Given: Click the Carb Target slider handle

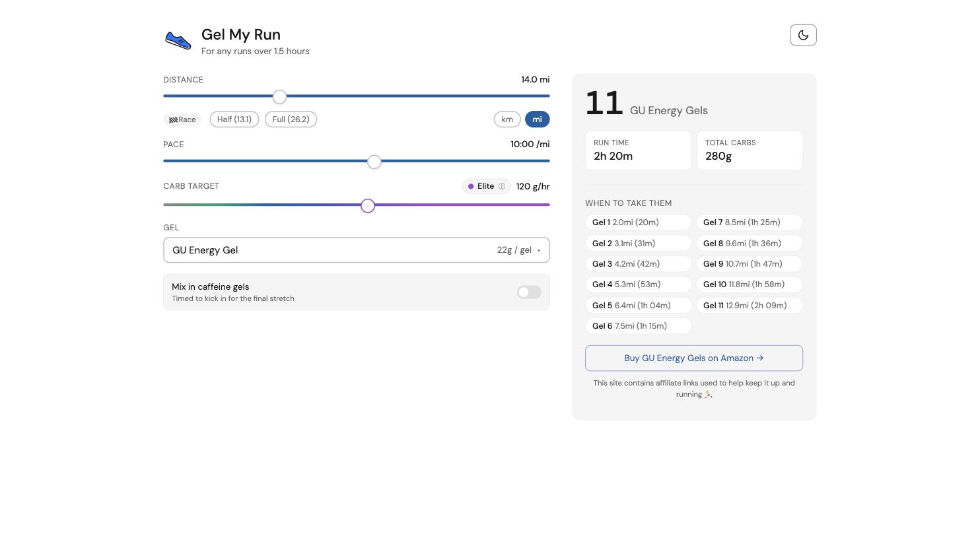Looking at the screenshot, I should tap(368, 206).
